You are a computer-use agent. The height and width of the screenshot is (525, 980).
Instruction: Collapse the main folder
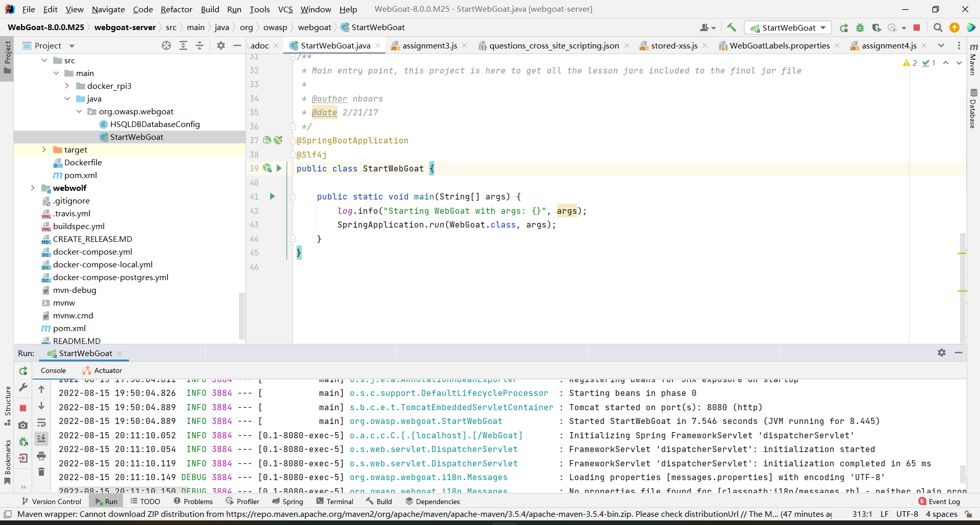56,73
